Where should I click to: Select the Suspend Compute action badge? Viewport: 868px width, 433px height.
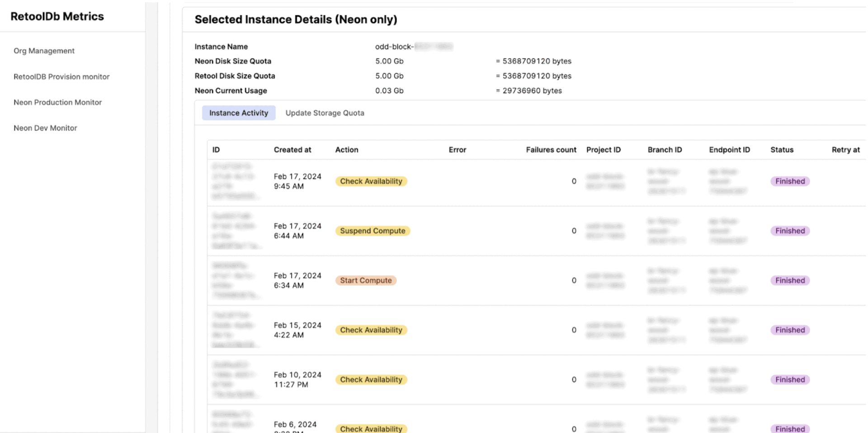pos(373,231)
